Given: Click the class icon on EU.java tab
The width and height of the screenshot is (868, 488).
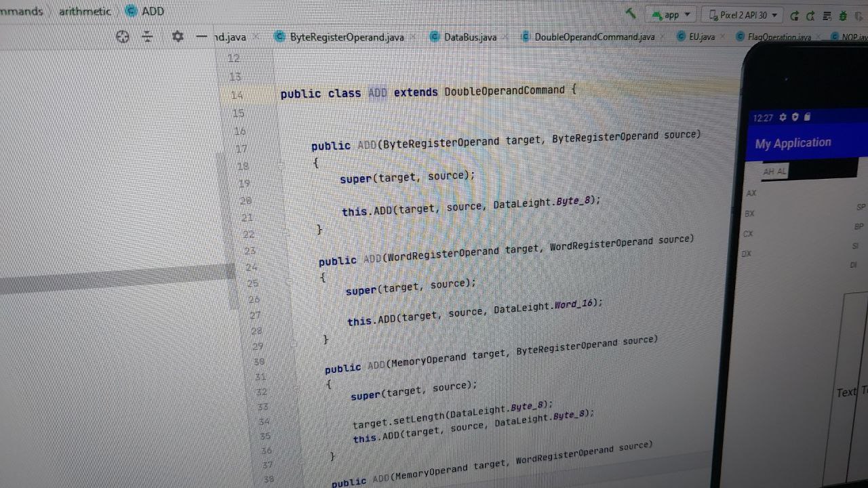Looking at the screenshot, I should pos(682,37).
